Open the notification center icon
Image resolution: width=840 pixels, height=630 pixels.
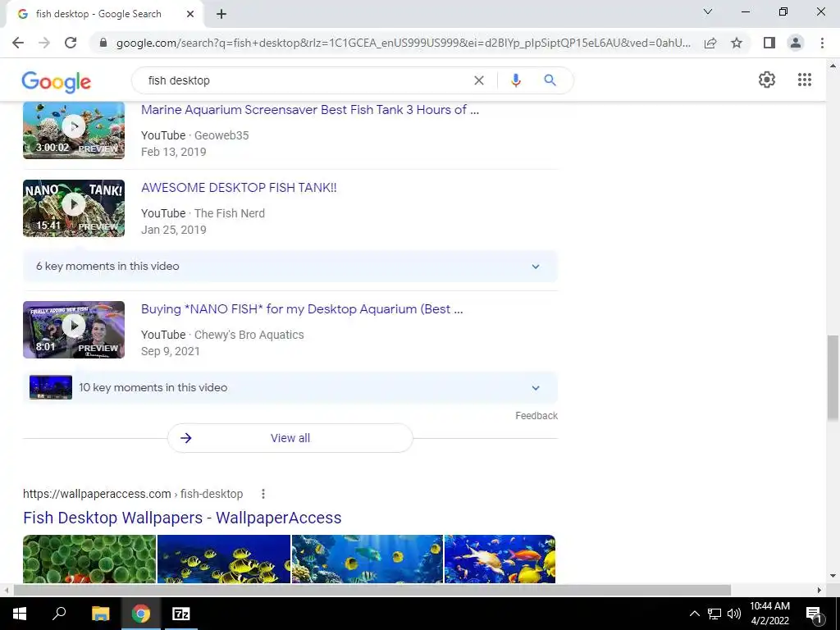click(x=815, y=614)
